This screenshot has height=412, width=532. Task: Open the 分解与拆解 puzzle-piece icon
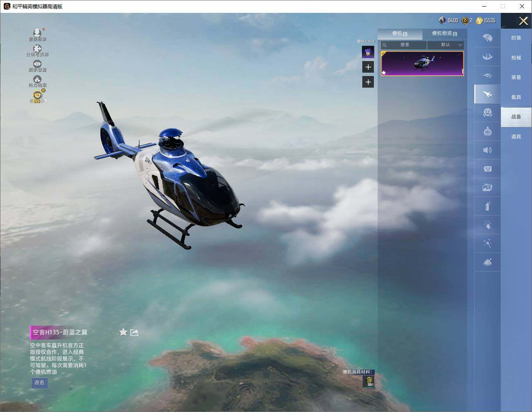(37, 49)
